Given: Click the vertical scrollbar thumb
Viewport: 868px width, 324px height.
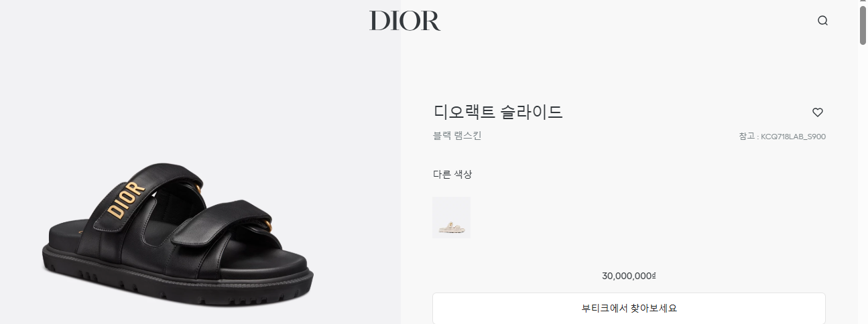Looking at the screenshot, I should coord(863,25).
